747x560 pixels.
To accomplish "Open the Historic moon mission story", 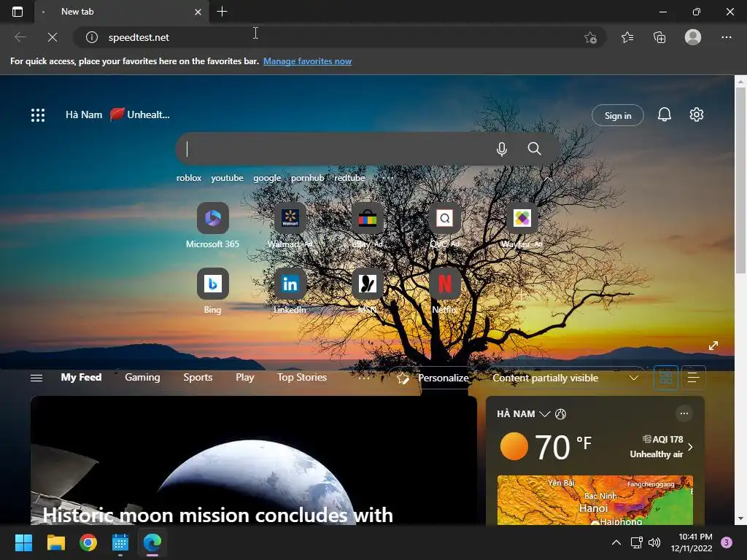I will [x=253, y=461].
